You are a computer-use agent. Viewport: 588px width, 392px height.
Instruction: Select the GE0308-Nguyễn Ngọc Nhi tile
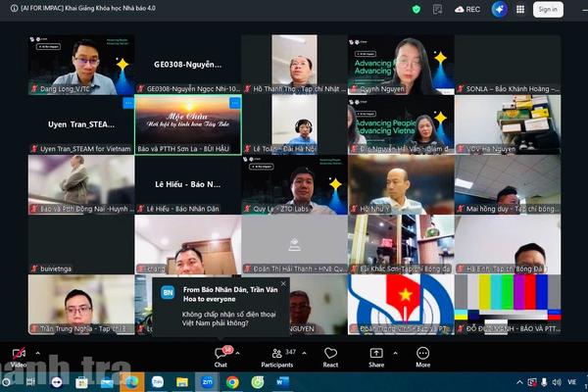point(188,65)
